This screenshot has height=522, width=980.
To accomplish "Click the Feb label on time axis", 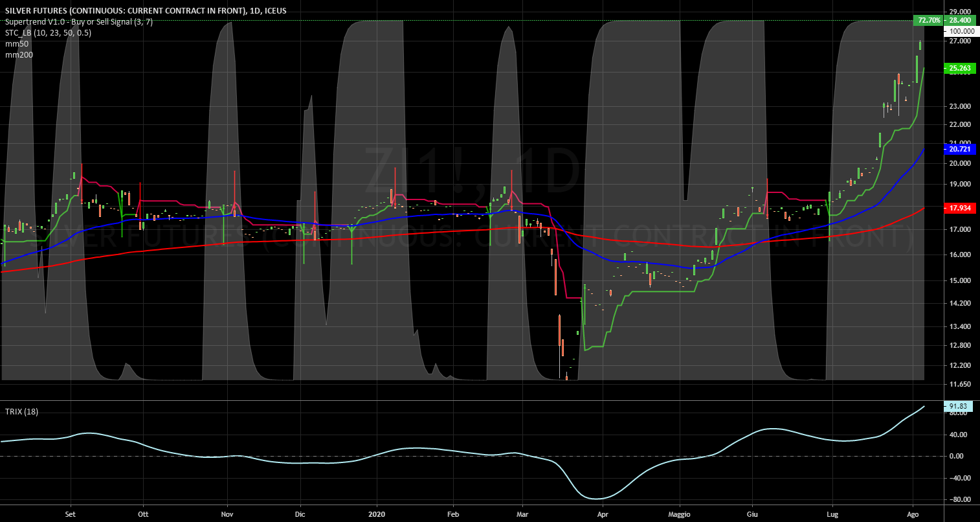I will (x=453, y=514).
